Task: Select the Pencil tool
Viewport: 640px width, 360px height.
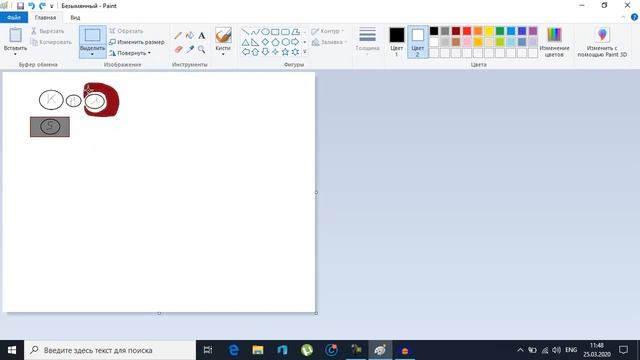Action: 178,36
